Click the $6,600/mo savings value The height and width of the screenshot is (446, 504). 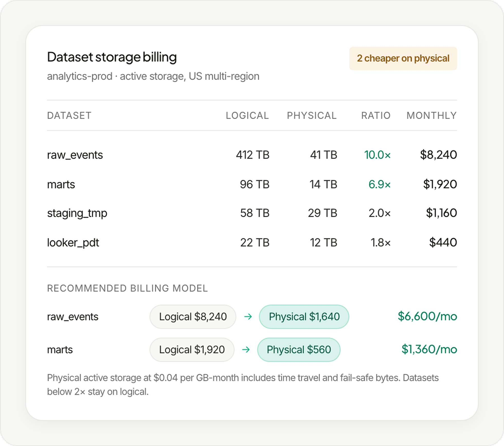[427, 316]
